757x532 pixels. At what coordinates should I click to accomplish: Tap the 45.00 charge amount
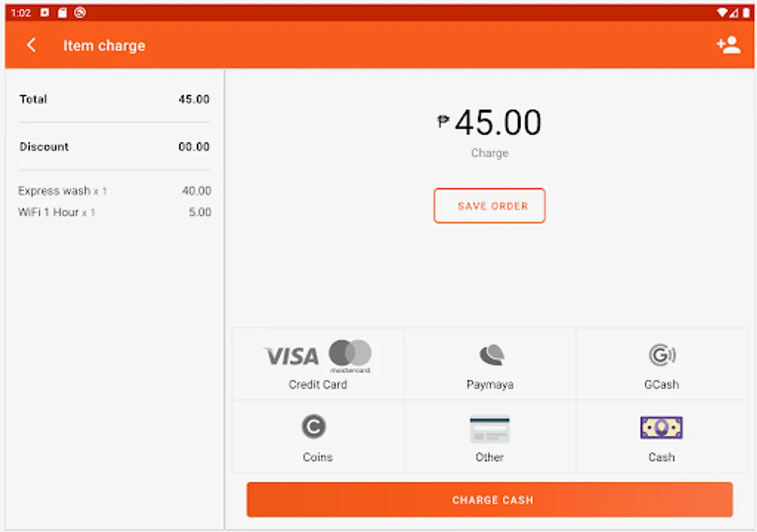tap(497, 123)
